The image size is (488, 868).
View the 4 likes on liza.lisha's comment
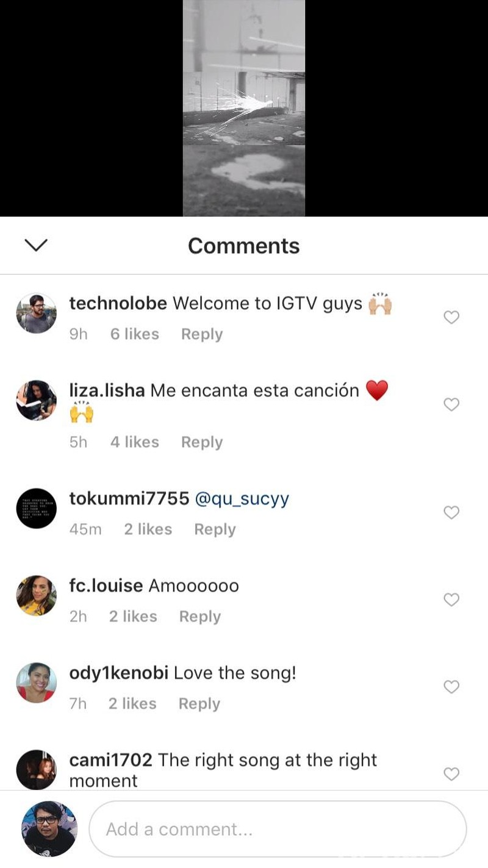135,442
